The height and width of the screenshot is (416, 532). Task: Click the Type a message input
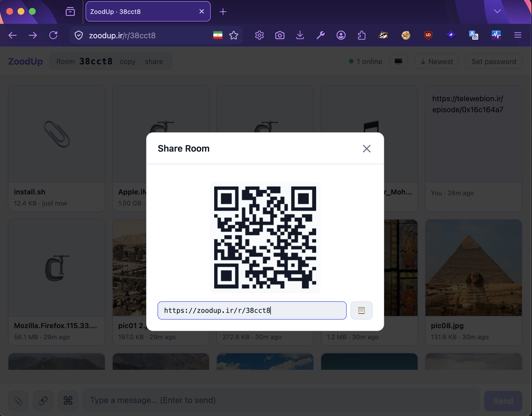point(281,400)
